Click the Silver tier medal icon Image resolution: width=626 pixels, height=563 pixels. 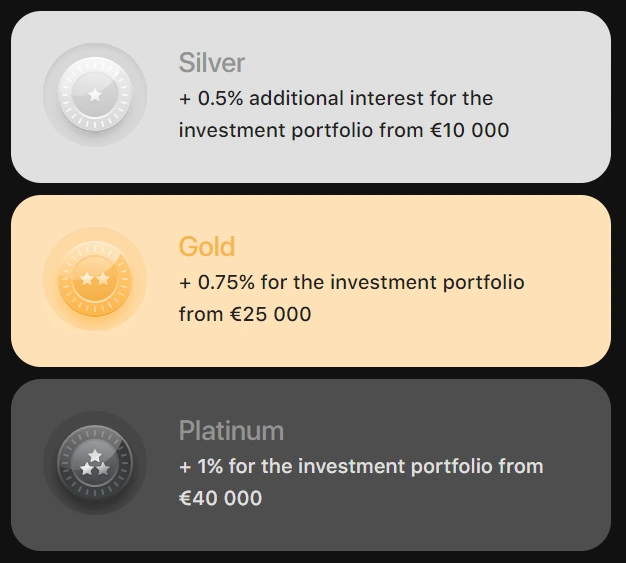pos(95,95)
